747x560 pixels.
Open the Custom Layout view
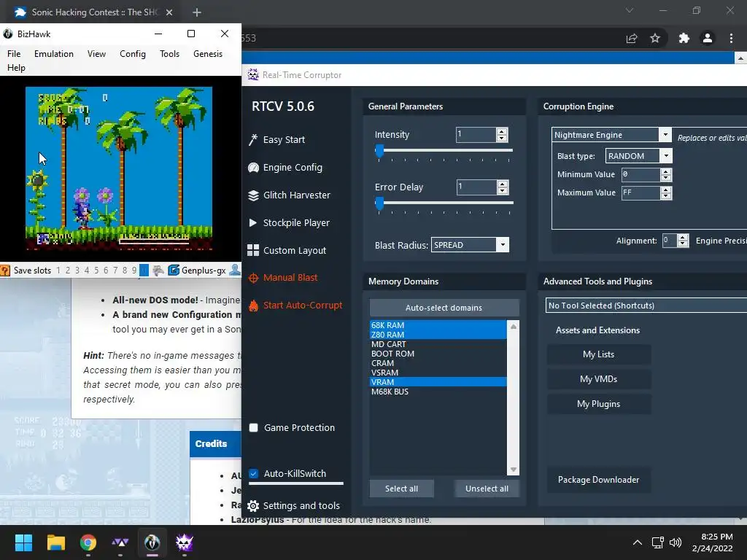click(x=287, y=250)
